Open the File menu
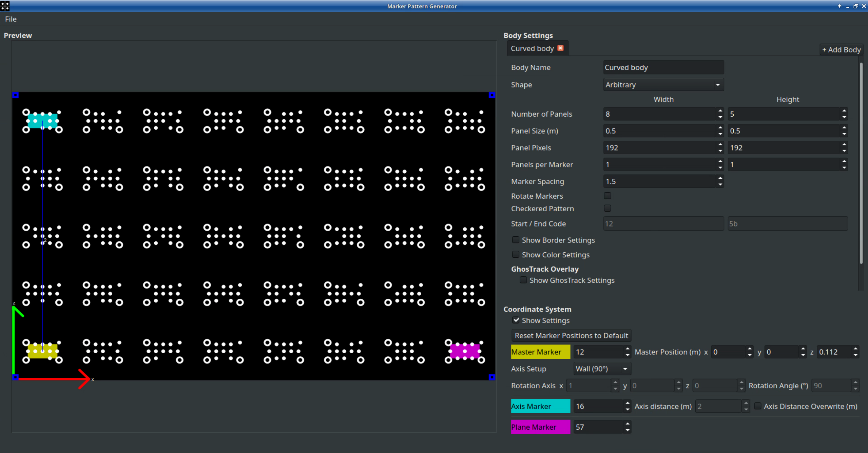This screenshot has height=453, width=868. click(x=11, y=19)
